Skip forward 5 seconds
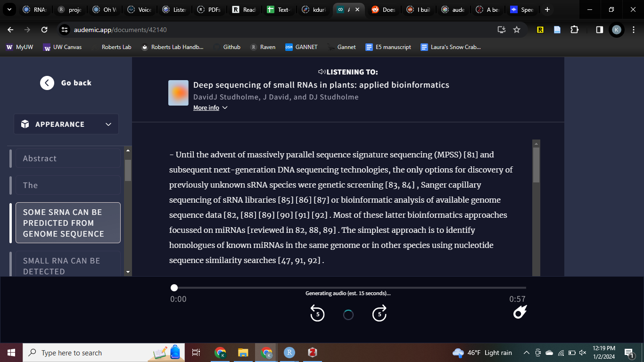Image resolution: width=644 pixels, height=362 pixels. point(380,313)
